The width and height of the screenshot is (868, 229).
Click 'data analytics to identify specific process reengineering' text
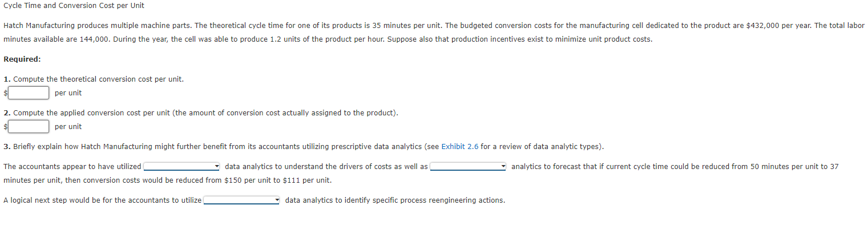point(394,200)
